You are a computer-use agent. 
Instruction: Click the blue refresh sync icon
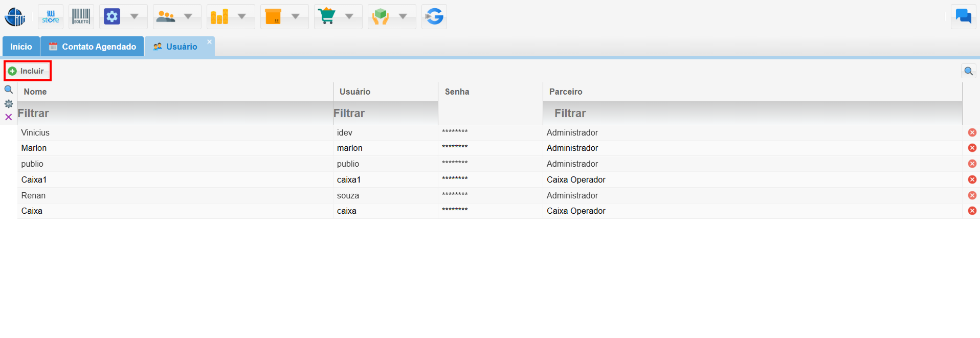coord(434,17)
